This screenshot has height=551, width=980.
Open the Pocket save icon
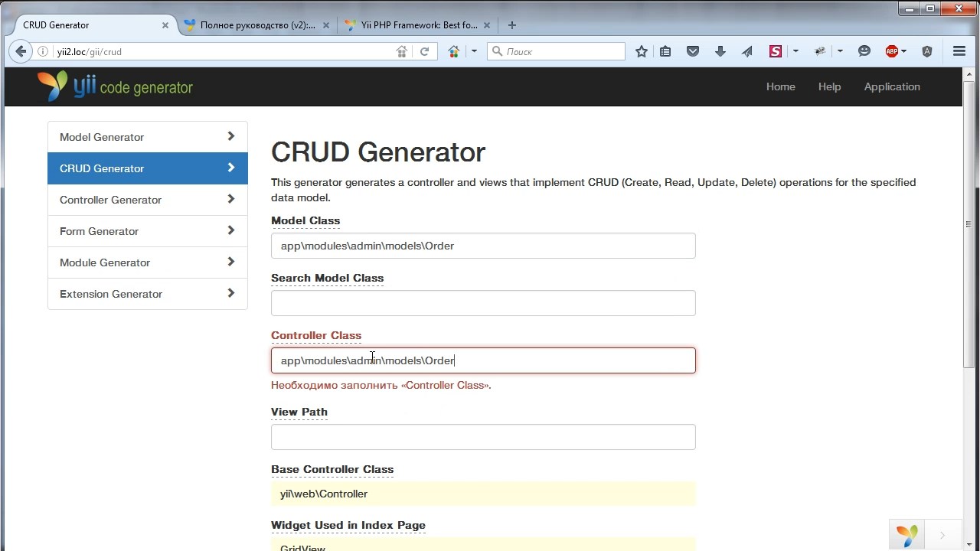(x=693, y=51)
